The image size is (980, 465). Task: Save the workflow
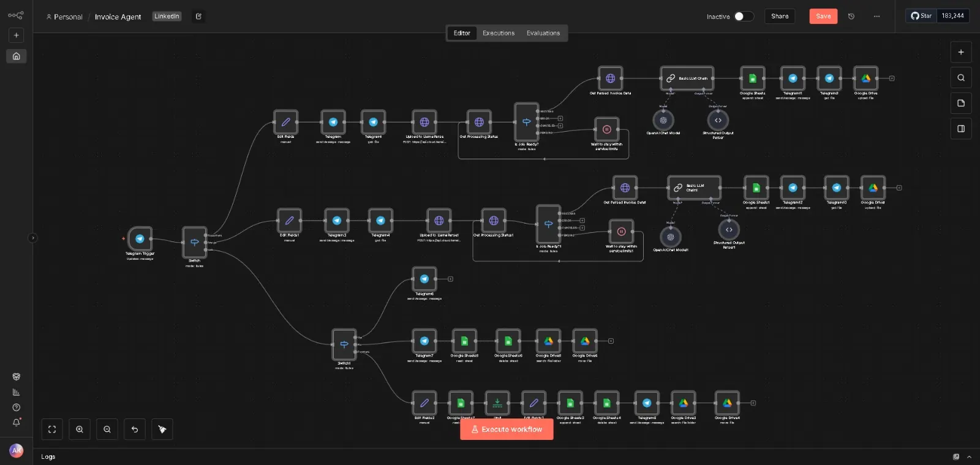(x=823, y=17)
